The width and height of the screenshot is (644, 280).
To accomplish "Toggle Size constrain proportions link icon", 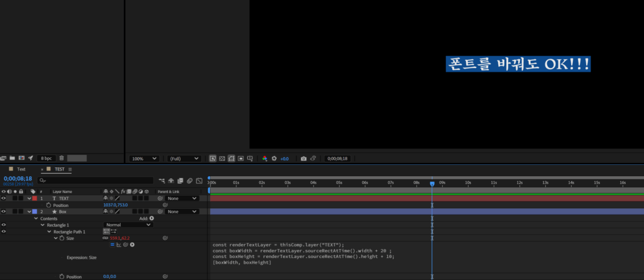I will tap(105, 238).
